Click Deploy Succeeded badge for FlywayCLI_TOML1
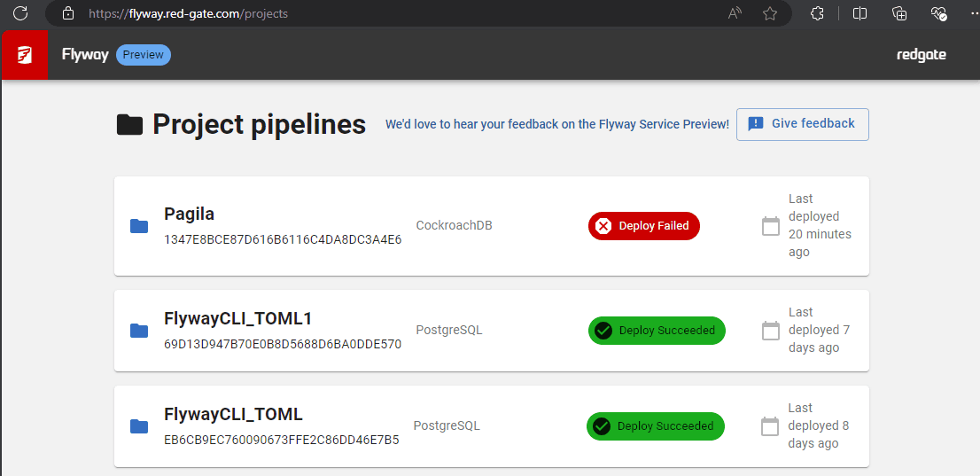The height and width of the screenshot is (476, 980). pos(657,331)
